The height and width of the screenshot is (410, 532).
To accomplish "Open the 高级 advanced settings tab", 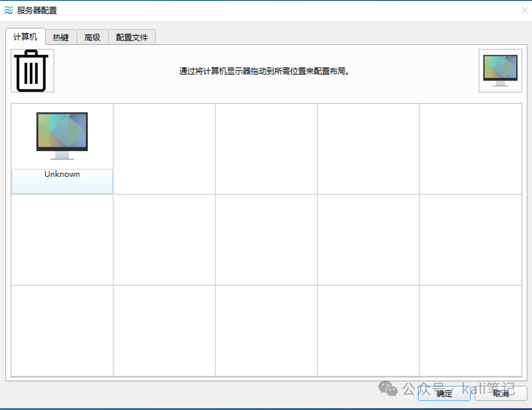I will click(92, 36).
